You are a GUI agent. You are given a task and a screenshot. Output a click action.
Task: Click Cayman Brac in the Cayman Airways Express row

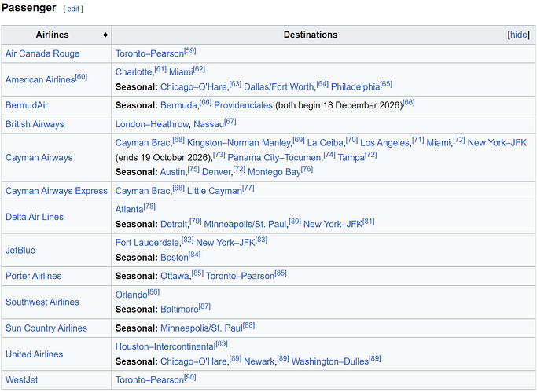[143, 191]
